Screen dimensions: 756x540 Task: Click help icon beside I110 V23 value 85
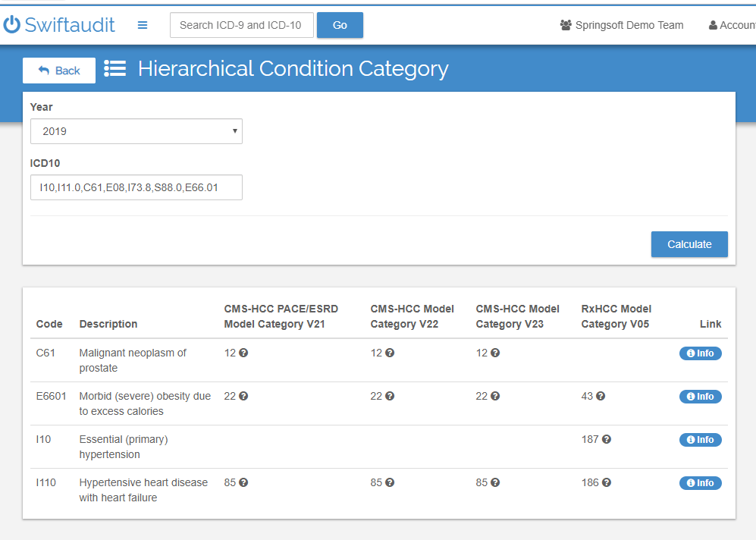coord(495,482)
